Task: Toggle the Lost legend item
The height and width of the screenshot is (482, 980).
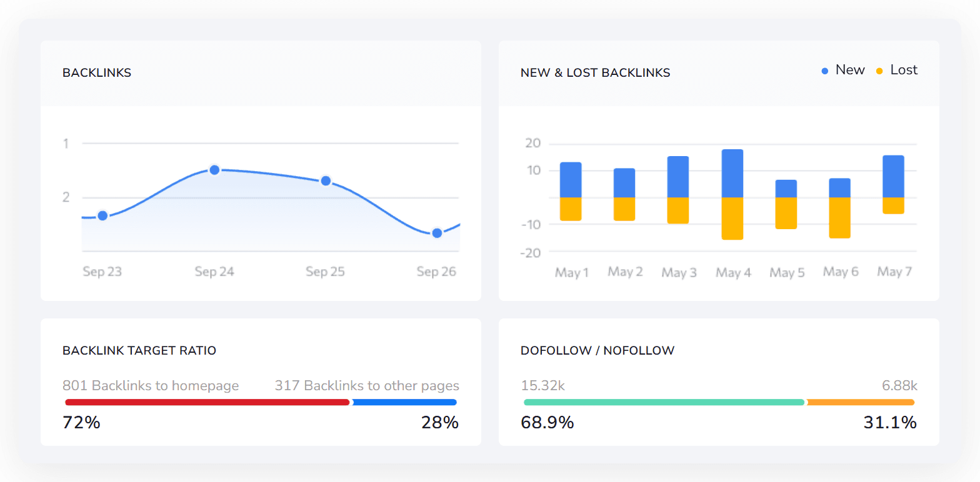Action: click(x=896, y=71)
